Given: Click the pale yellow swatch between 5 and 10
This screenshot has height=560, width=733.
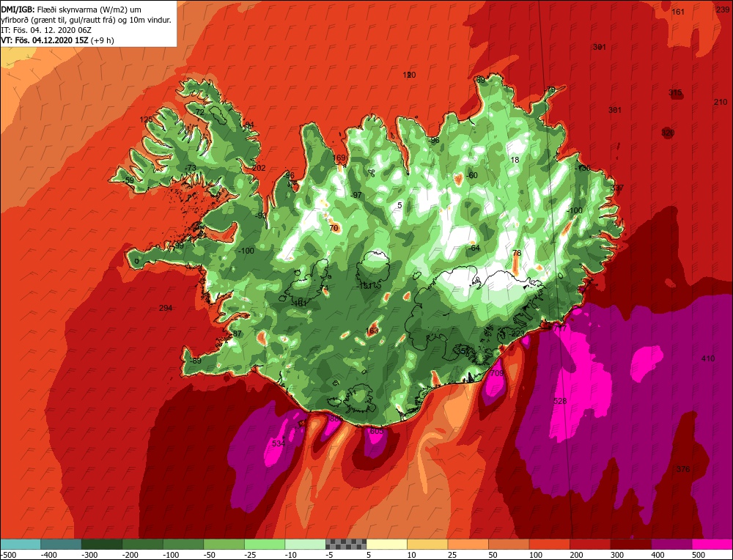Looking at the screenshot, I should pyautogui.click(x=386, y=544).
